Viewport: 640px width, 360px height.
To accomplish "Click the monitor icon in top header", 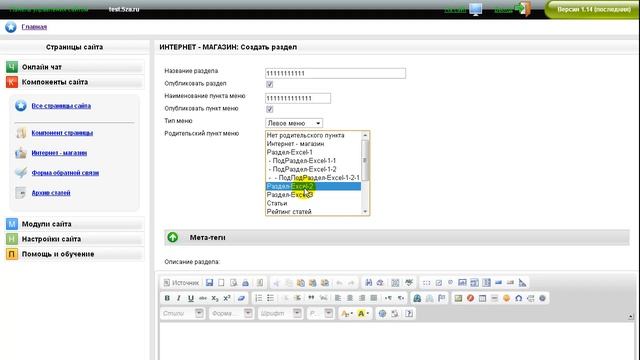I will coord(476,9).
